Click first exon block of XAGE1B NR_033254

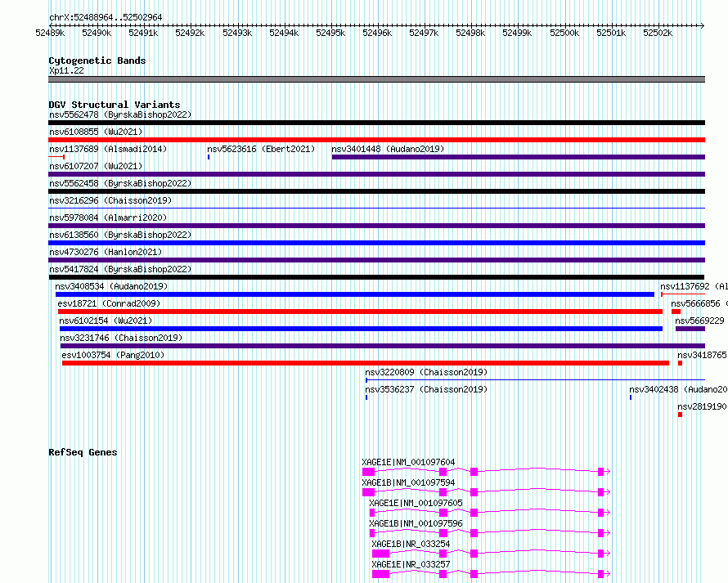click(x=380, y=554)
